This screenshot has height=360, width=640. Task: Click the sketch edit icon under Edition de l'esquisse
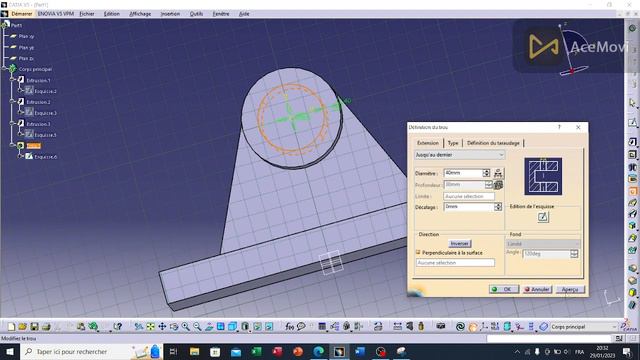point(542,217)
